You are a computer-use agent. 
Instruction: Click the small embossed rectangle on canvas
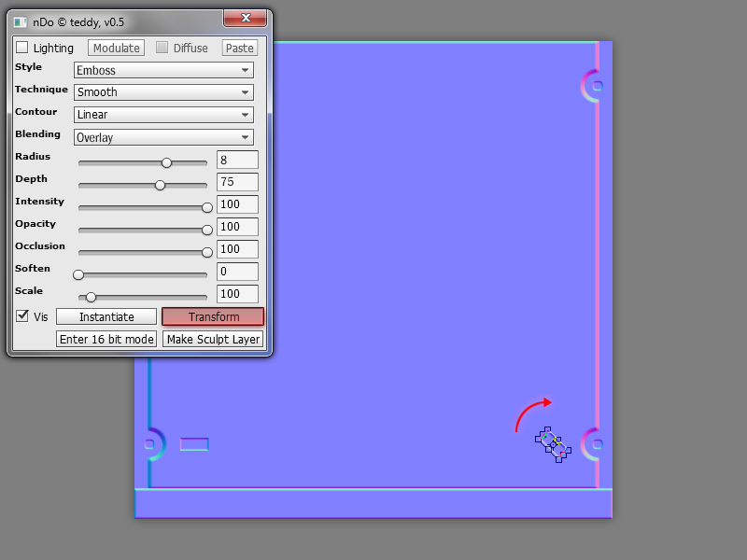[194, 444]
